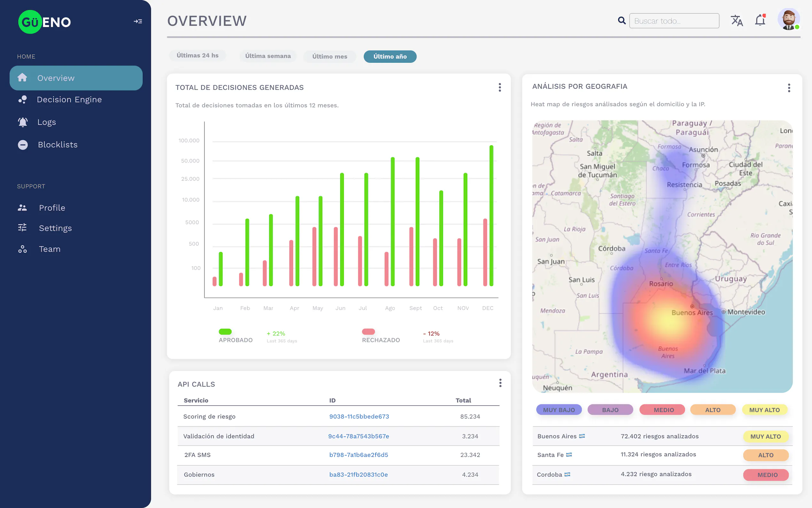Open Blocklists from the sidebar

[58, 145]
